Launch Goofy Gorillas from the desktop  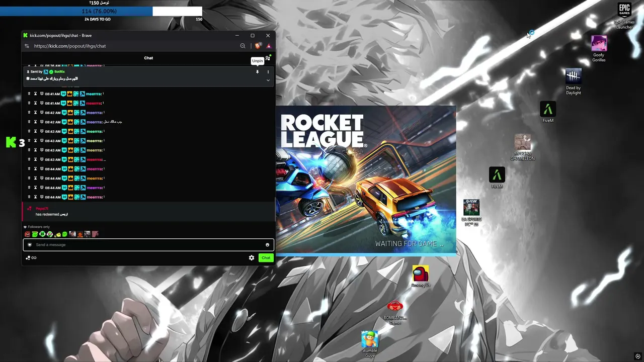coord(599,49)
